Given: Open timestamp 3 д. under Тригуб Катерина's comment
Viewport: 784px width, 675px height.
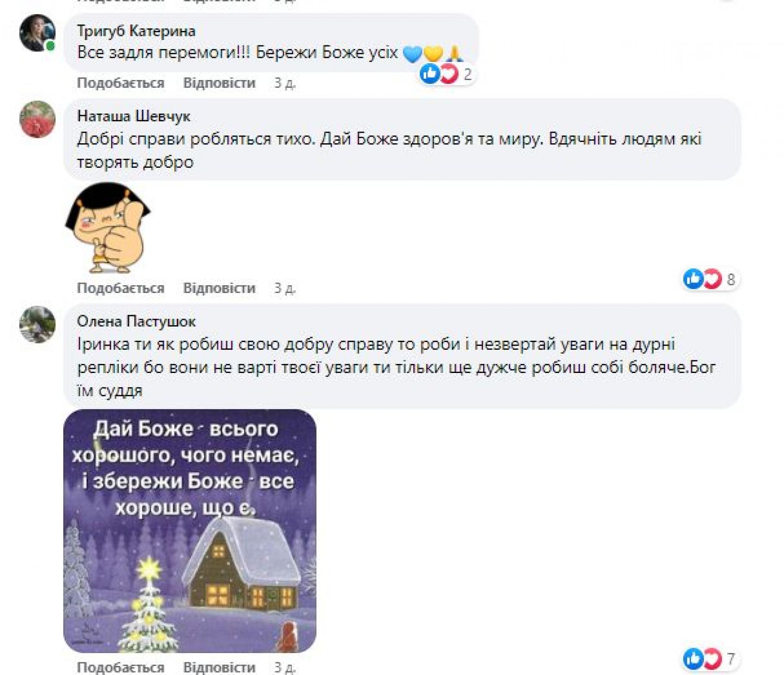Looking at the screenshot, I should (x=285, y=83).
